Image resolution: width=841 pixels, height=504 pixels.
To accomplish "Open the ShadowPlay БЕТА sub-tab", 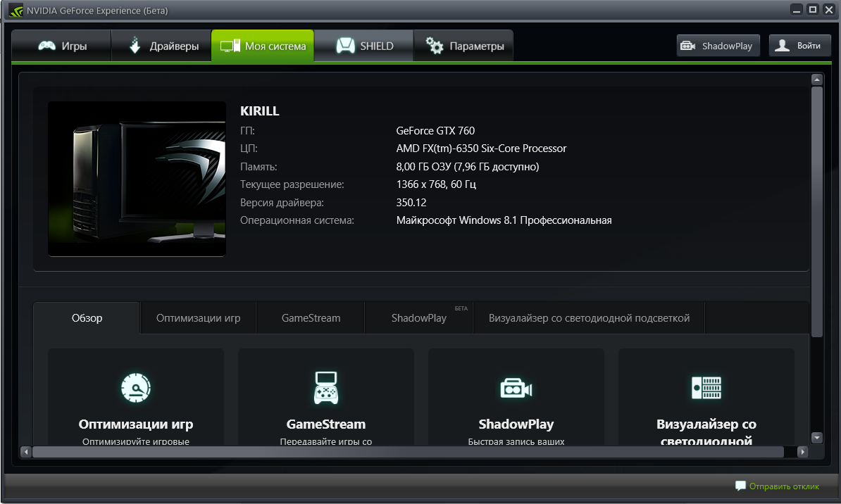I will click(419, 318).
